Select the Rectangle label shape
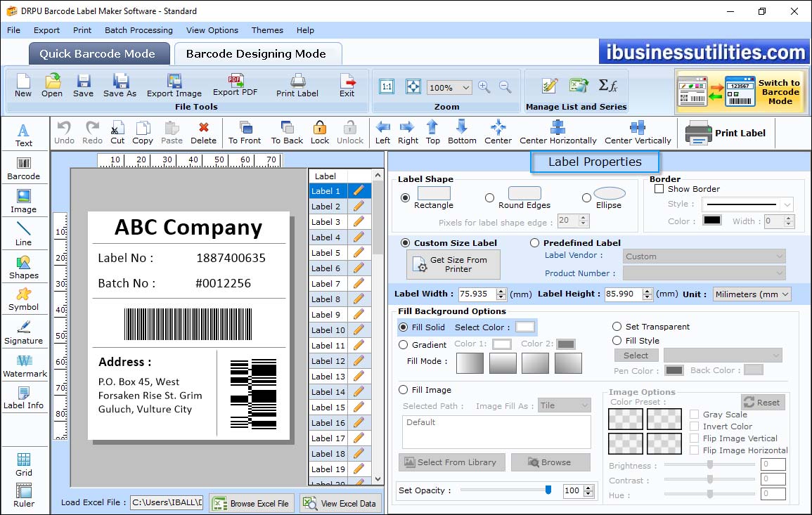This screenshot has height=515, width=812. [x=405, y=197]
